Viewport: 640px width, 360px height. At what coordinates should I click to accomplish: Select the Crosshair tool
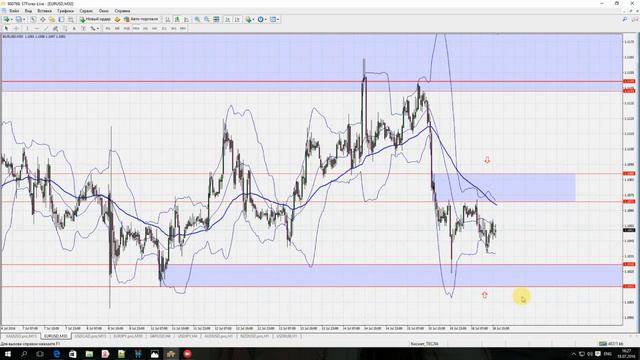(x=16, y=29)
